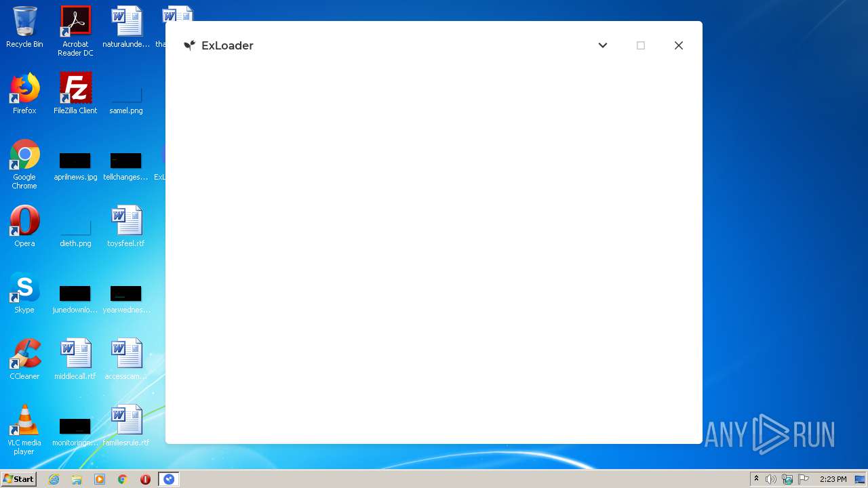Select aprilnews.jpg on the desktop
Image resolution: width=868 pixels, height=488 pixels.
point(75,166)
